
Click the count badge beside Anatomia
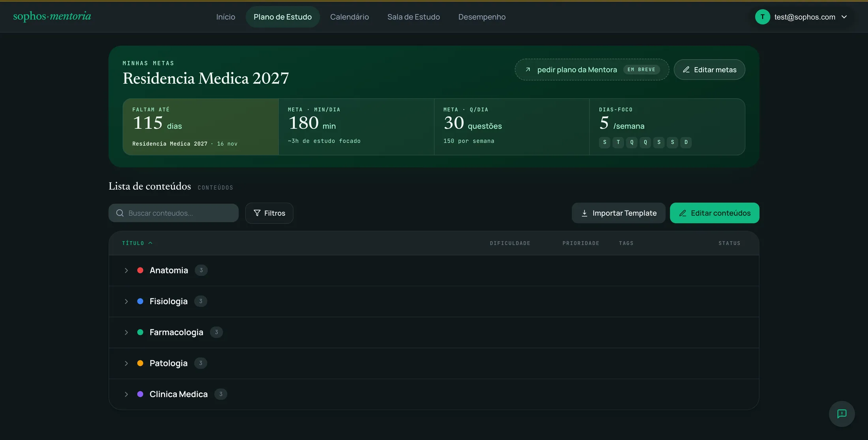(201, 270)
